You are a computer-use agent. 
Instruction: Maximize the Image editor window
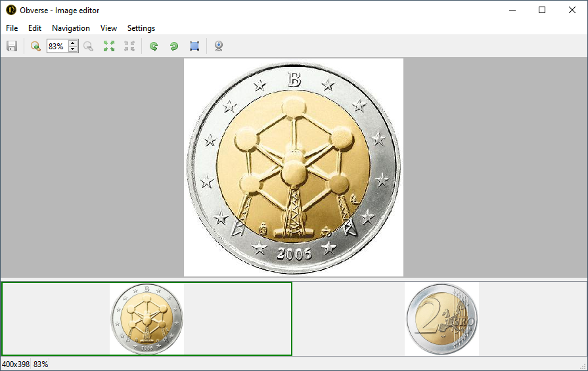(x=542, y=10)
